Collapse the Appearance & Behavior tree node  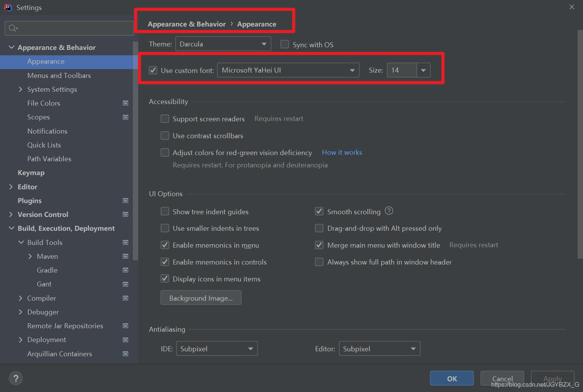point(12,47)
